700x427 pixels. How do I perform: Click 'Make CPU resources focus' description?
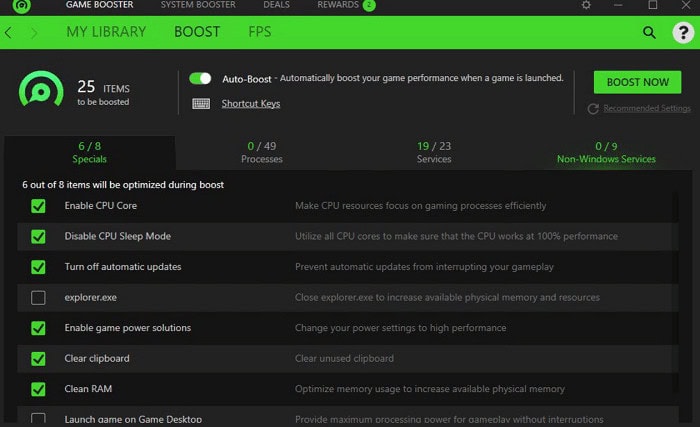tap(421, 206)
